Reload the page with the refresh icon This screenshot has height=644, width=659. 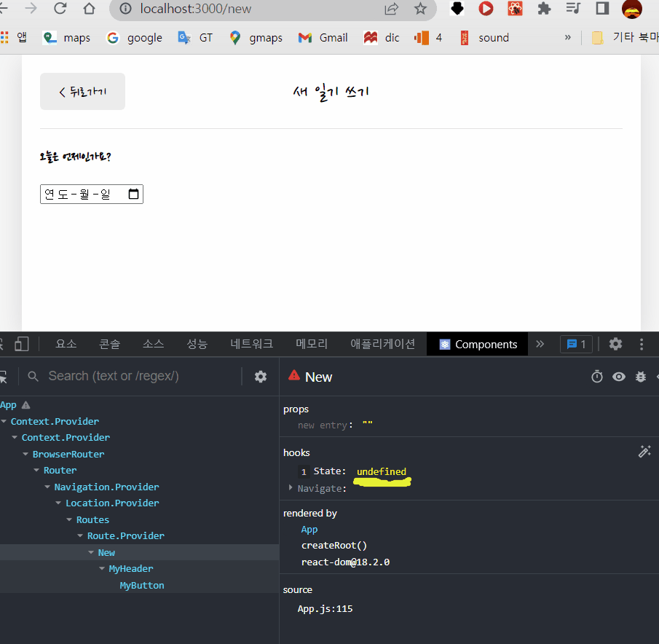pos(60,8)
